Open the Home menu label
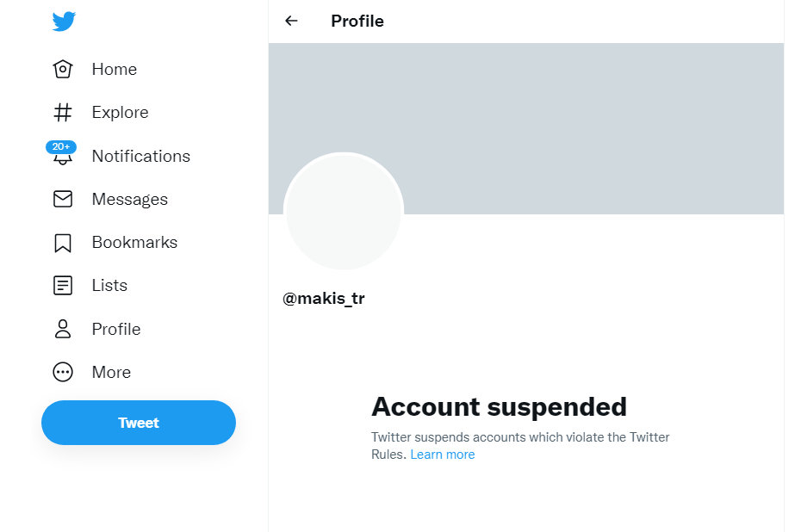This screenshot has width=801, height=532. [x=114, y=69]
